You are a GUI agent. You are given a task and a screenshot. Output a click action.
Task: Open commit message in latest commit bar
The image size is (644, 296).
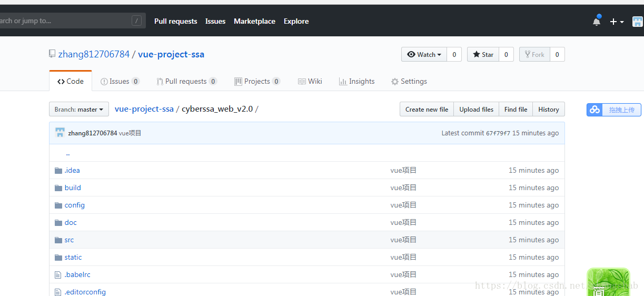130,133
